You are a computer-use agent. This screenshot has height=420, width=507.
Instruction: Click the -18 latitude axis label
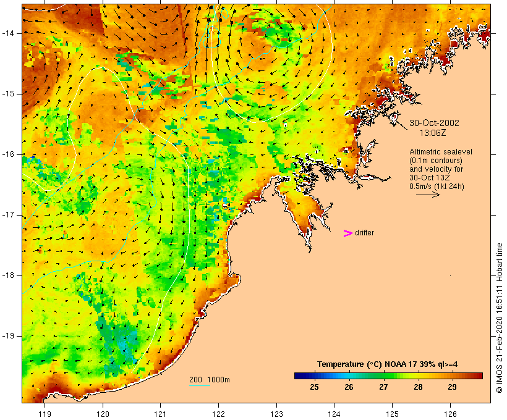click(8, 275)
